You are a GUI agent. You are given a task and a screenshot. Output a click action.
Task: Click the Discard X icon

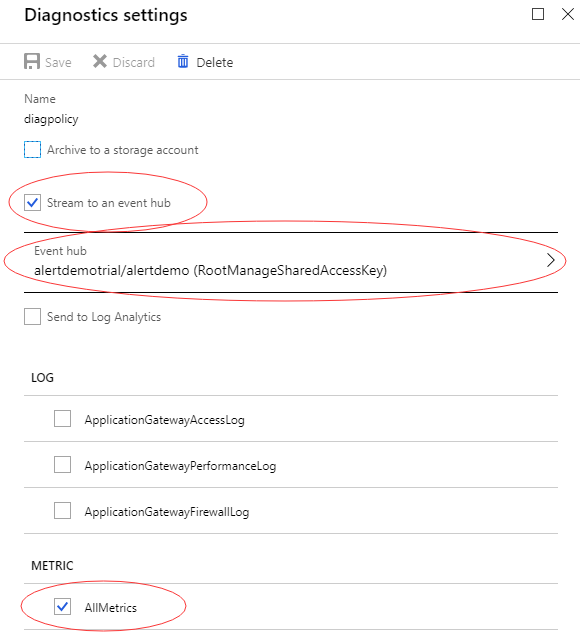click(100, 62)
